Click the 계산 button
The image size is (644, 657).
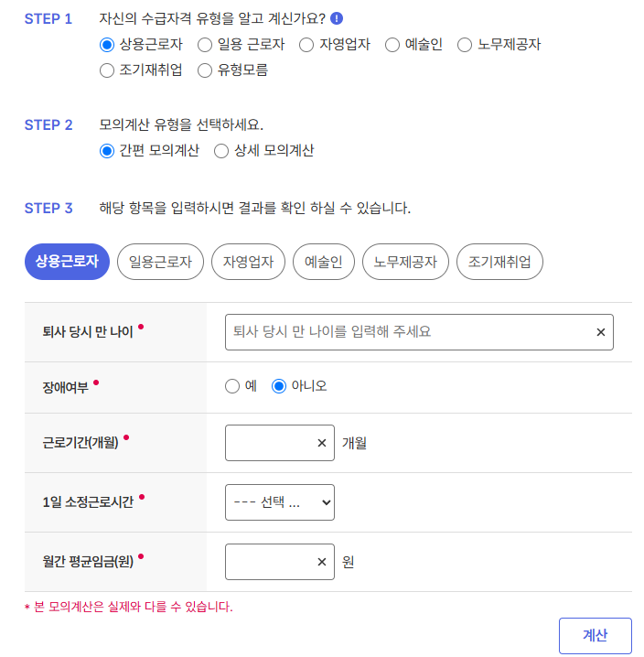[595, 636]
